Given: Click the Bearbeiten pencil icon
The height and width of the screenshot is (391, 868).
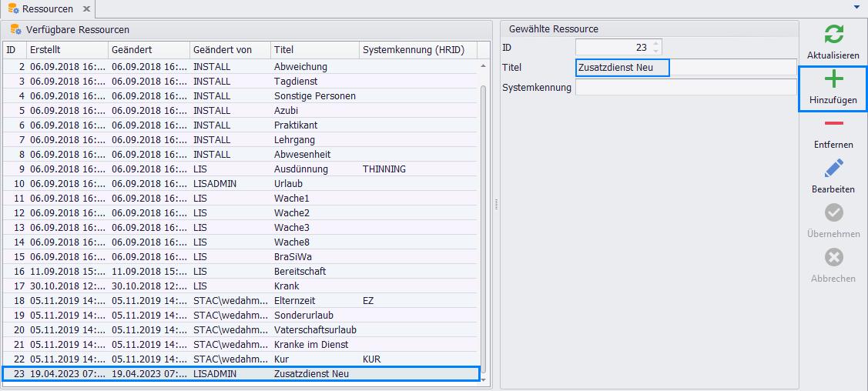Looking at the screenshot, I should 833,168.
